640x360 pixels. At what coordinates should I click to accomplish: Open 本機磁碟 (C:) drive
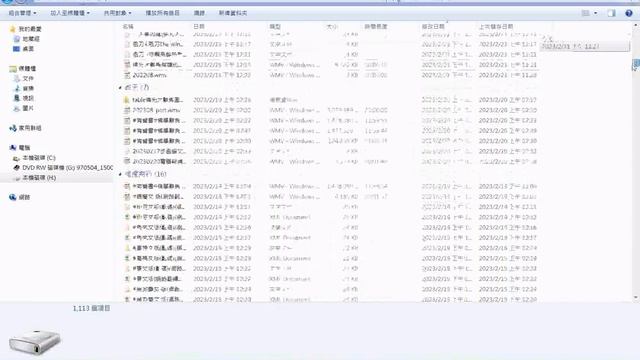point(39,158)
